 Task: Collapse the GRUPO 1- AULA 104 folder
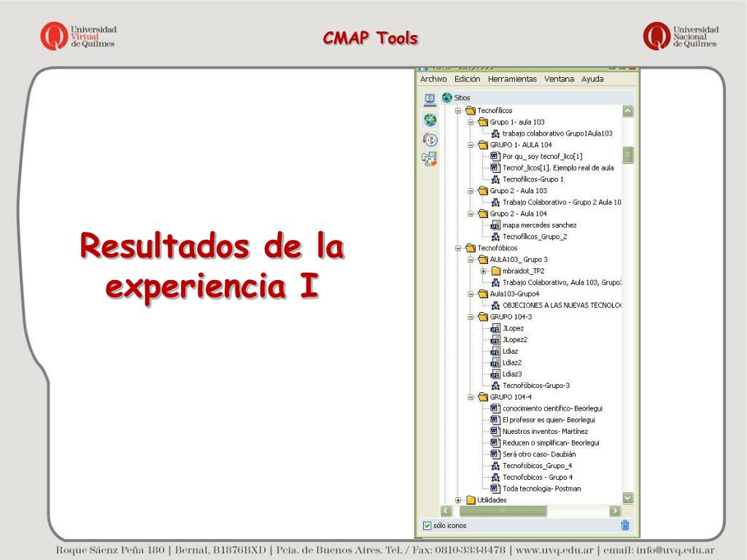point(471,145)
